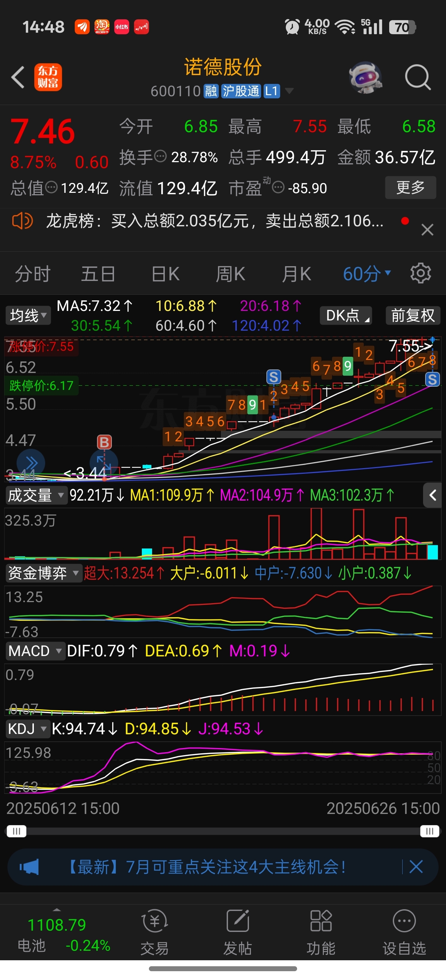Viewport: 446px width, 980px height.
Task: Tap the KDJ line chart
Action: pos(223,767)
